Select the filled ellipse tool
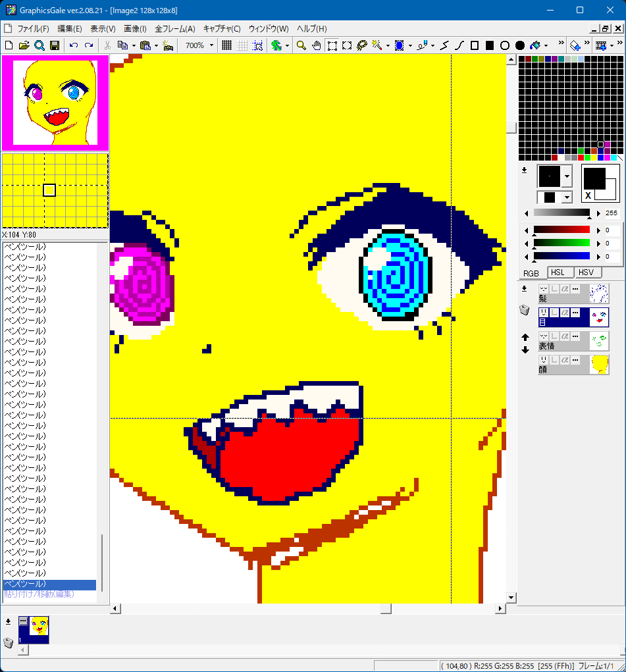 point(520,45)
